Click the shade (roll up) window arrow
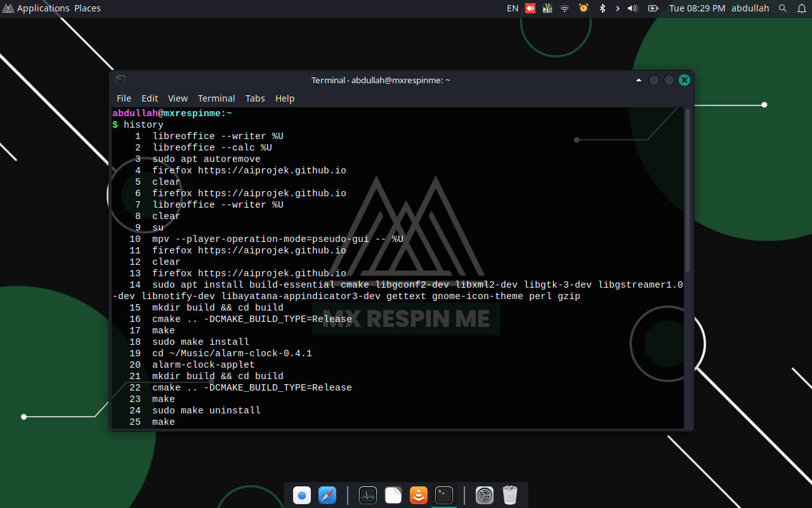Screen dimensions: 812x508 [x=639, y=80]
